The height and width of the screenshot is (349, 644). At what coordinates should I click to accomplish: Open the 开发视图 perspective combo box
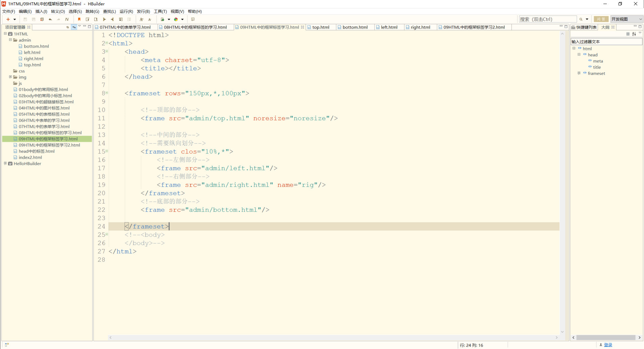(627, 19)
